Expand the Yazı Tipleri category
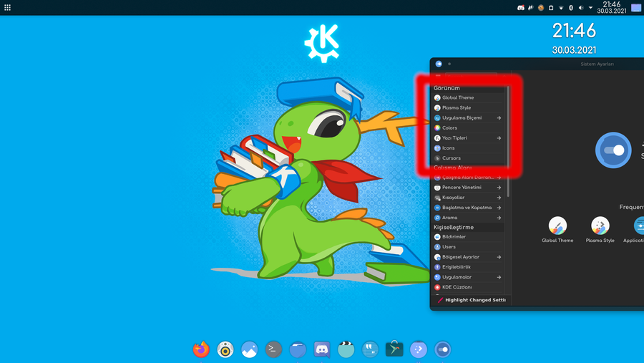This screenshot has height=363, width=644. pos(499,137)
